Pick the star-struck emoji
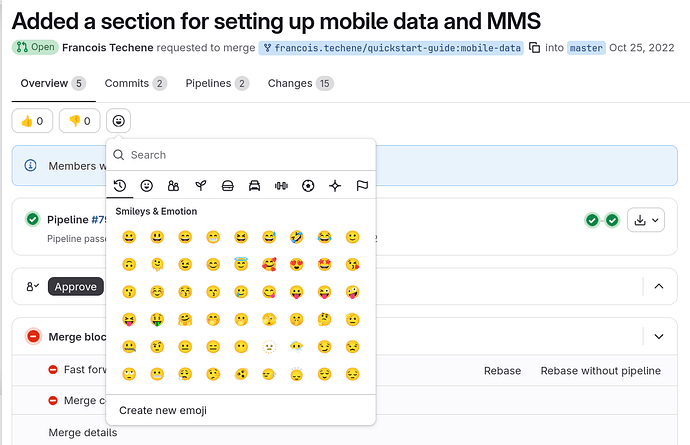Screen dimensions: 690x445 [324, 265]
